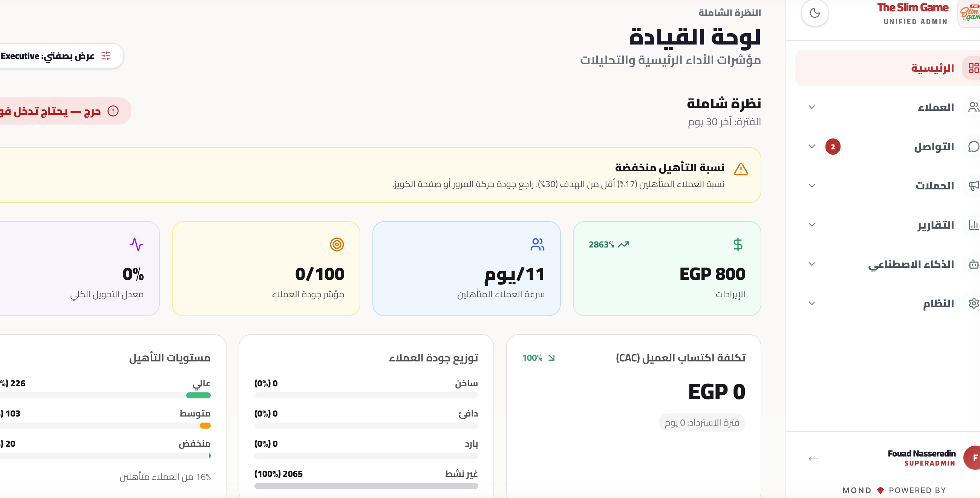This screenshot has height=498, width=980.
Task: Expand the العملاء sidebar chevron
Action: [812, 108]
